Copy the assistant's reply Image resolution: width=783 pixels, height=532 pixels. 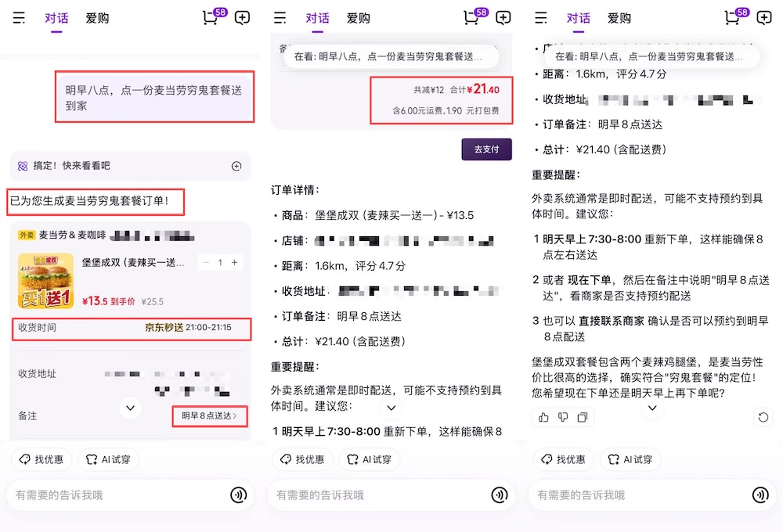pyautogui.click(x=583, y=417)
